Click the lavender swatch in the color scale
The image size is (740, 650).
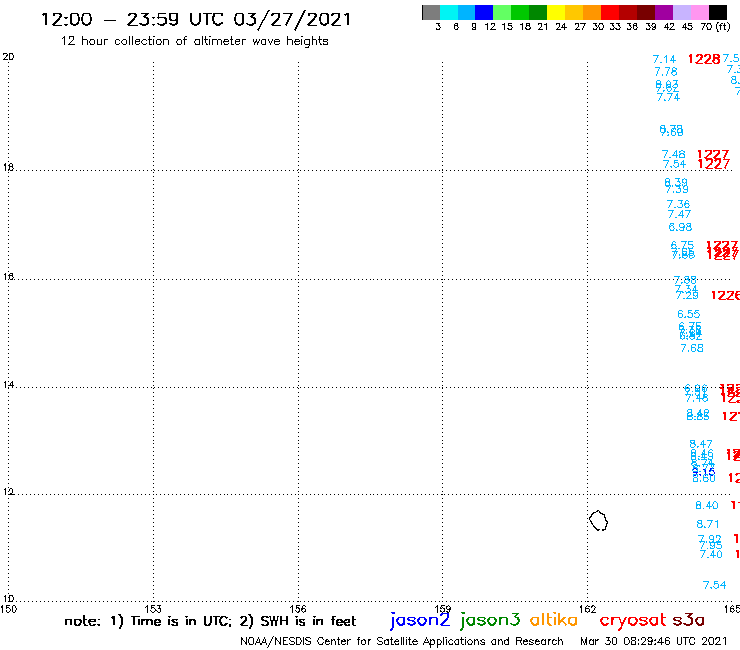pos(681,12)
